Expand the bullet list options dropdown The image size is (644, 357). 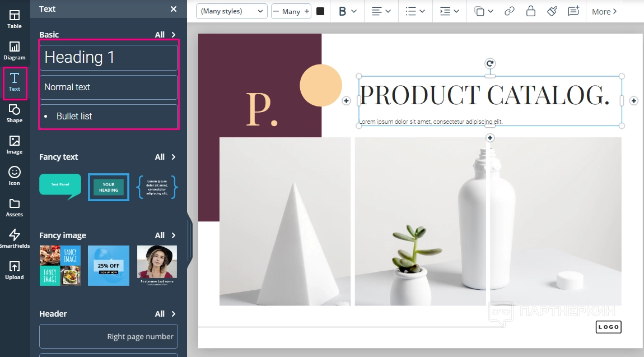click(x=415, y=11)
